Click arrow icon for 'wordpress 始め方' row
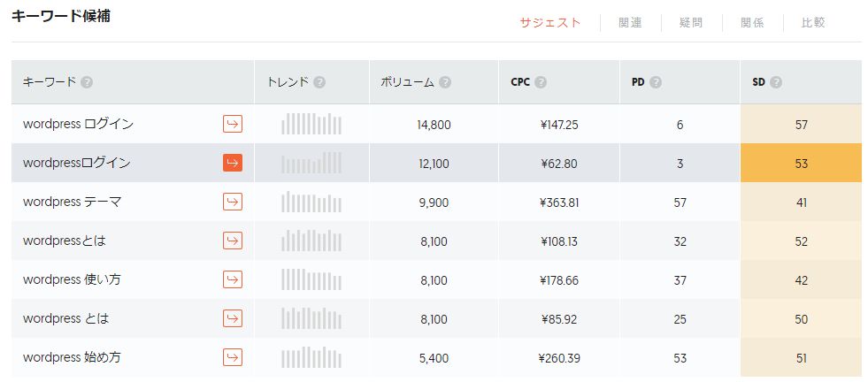Screen dimensions: 868x382 point(233,358)
